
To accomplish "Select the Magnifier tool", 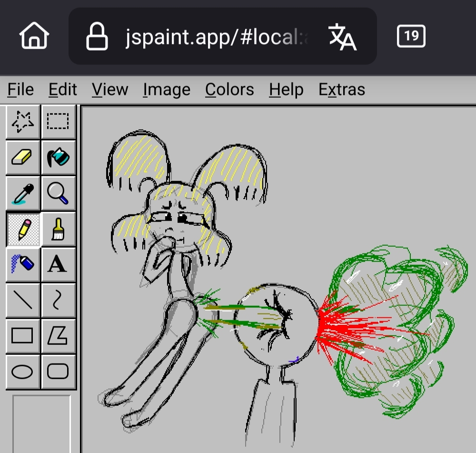I will click(58, 193).
